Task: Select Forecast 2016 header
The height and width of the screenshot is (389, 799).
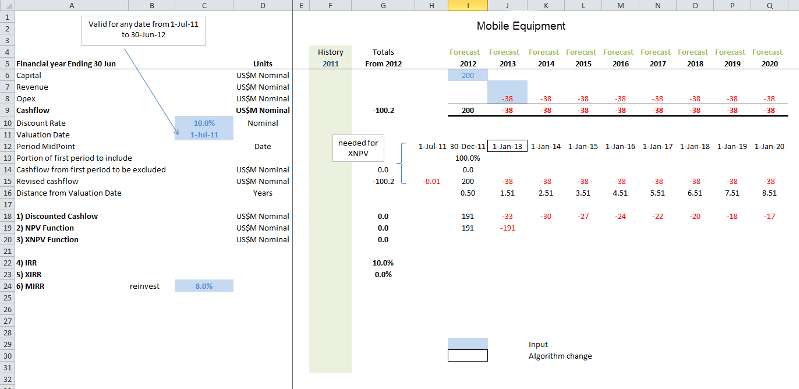Action: pyautogui.click(x=618, y=58)
